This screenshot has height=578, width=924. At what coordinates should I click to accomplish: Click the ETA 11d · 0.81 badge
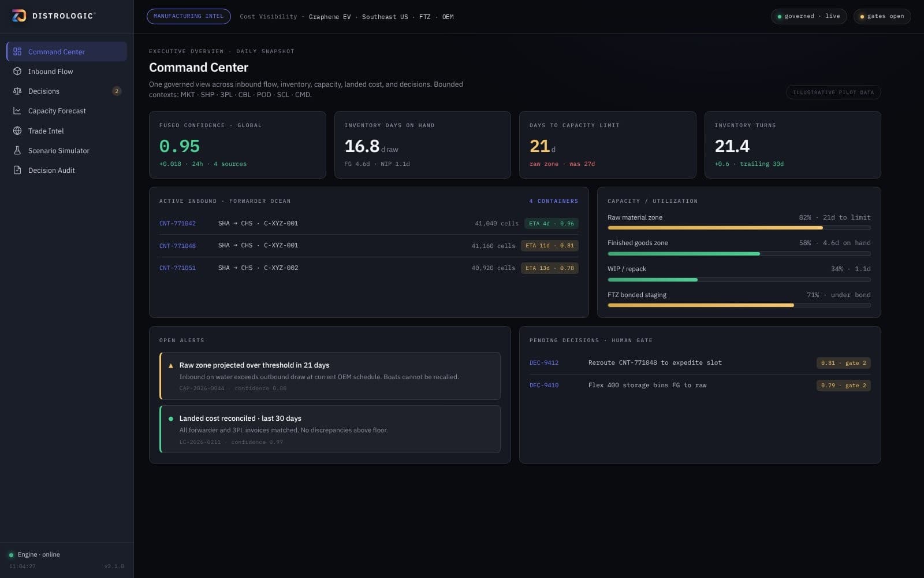coord(549,246)
